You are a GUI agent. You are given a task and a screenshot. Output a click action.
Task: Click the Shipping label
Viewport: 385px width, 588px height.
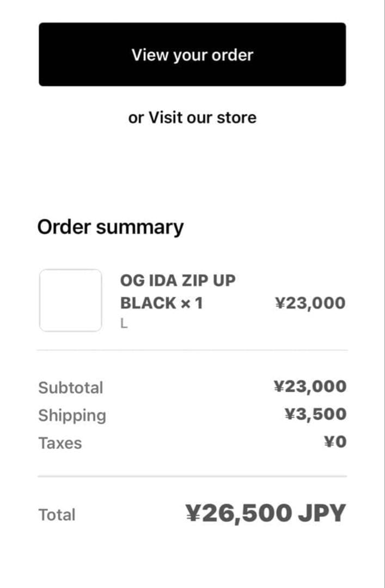pyautogui.click(x=72, y=415)
